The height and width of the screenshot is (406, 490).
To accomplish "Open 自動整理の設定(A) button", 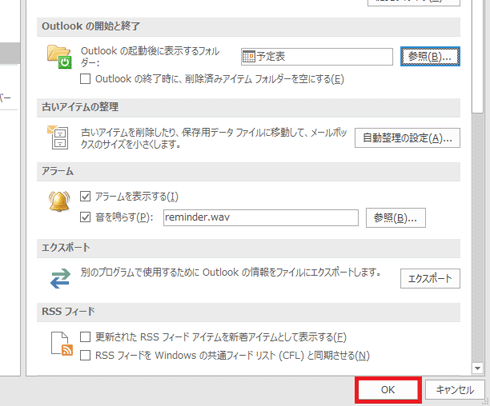I will click(x=407, y=138).
